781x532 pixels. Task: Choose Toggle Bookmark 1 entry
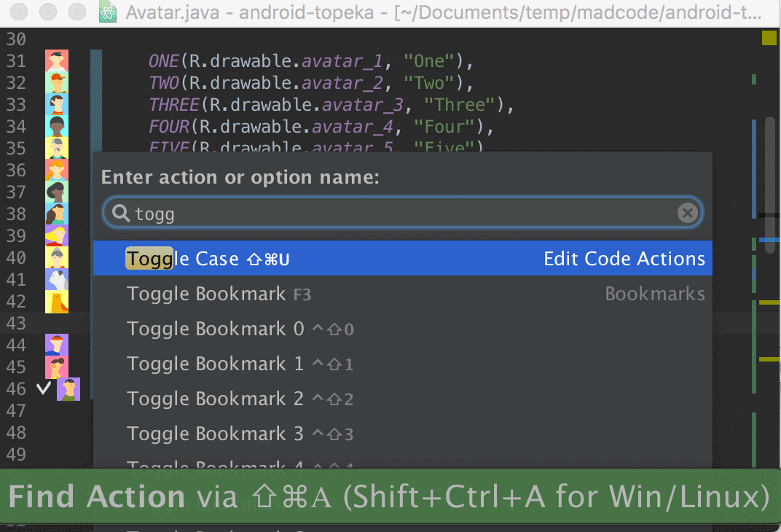point(402,364)
